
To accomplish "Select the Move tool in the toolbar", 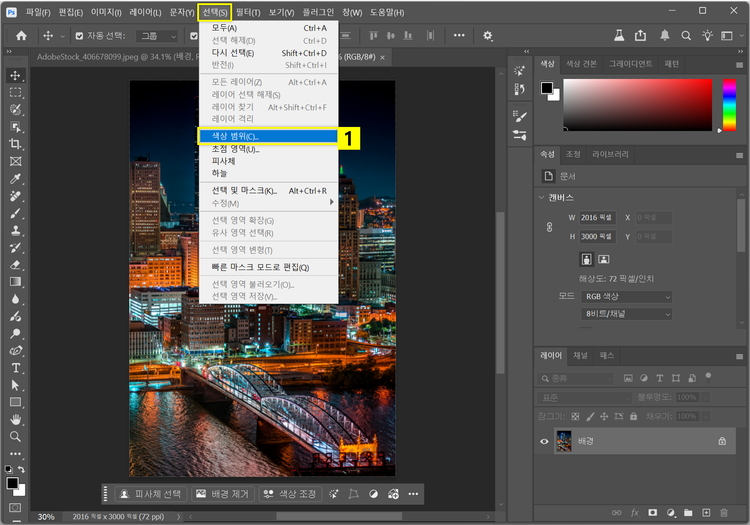I will (15, 75).
